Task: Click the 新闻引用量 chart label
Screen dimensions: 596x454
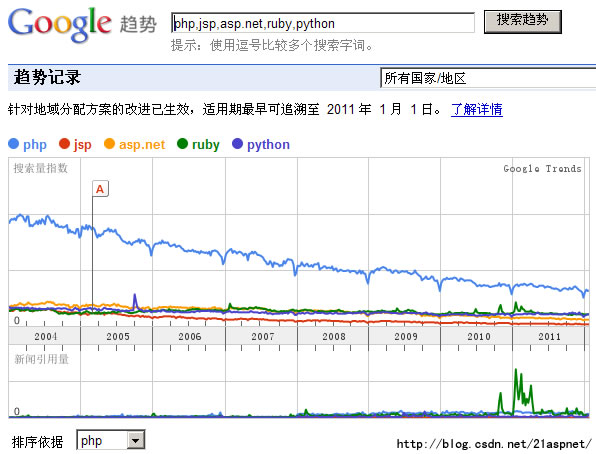Action: pyautogui.click(x=41, y=359)
